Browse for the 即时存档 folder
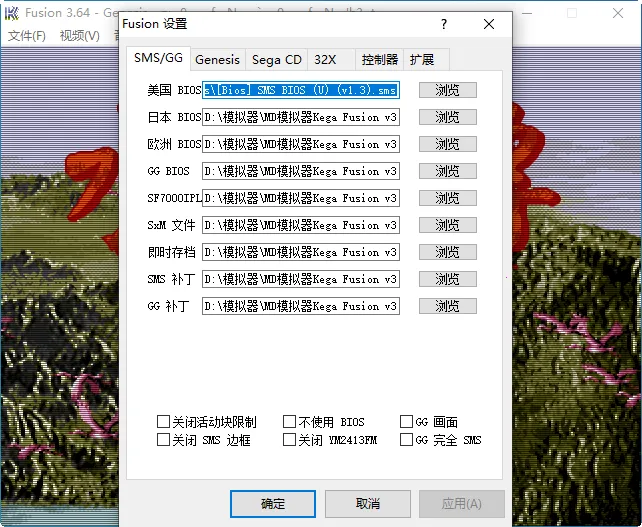This screenshot has height=527, width=642. pyautogui.click(x=447, y=252)
